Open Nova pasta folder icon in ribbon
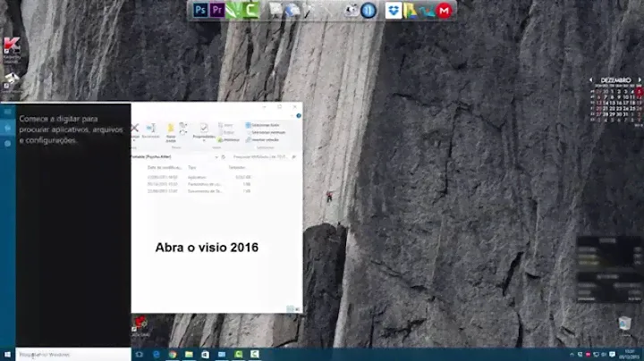644x361 pixels. [x=170, y=130]
